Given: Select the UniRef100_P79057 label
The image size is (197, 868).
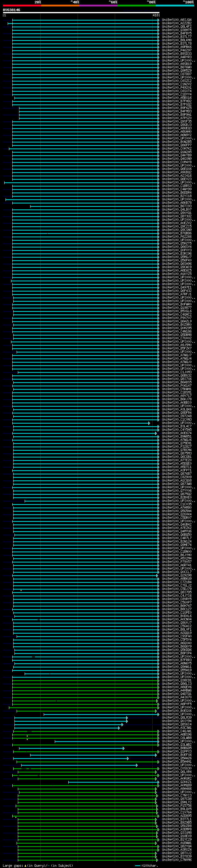Looking at the screenshot, I should (x=176, y=562).
